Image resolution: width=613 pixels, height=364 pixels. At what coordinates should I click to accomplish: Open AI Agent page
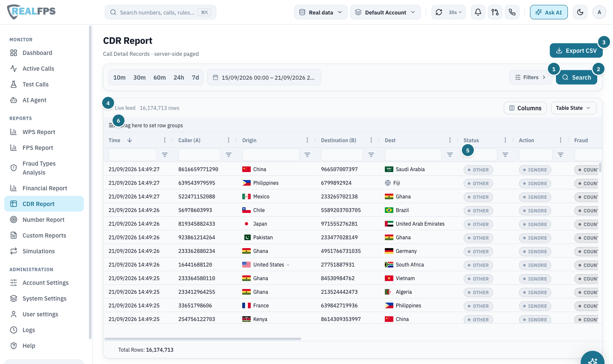[x=44, y=100]
